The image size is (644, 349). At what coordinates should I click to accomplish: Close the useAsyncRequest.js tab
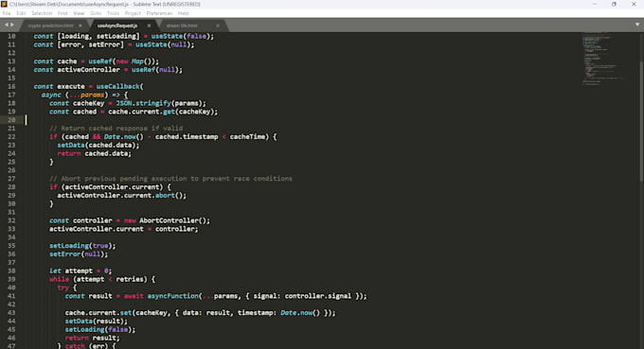click(x=149, y=26)
